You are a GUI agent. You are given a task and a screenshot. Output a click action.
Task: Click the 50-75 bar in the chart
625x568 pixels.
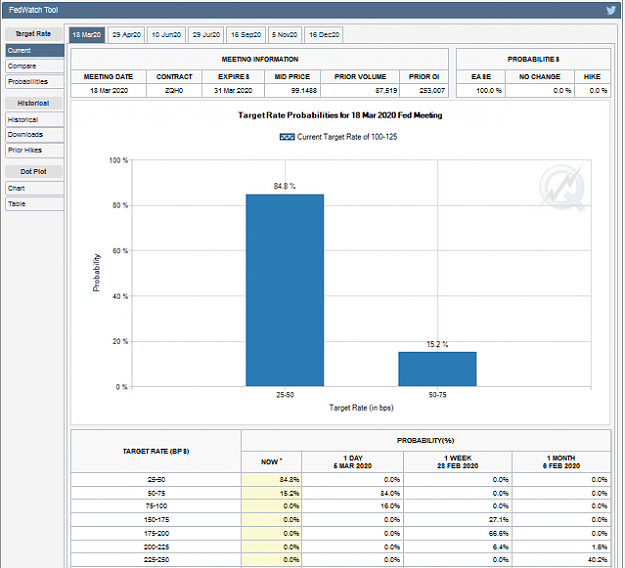tap(437, 369)
